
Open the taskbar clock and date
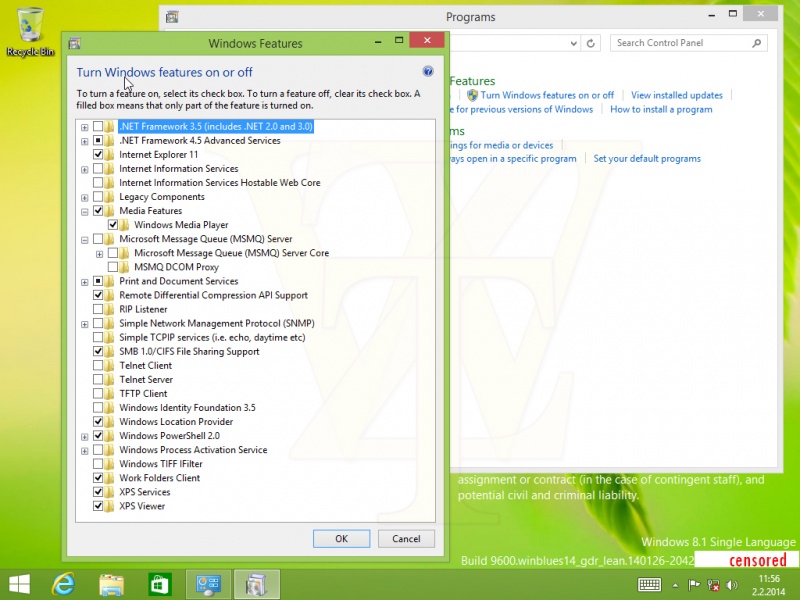point(769,585)
